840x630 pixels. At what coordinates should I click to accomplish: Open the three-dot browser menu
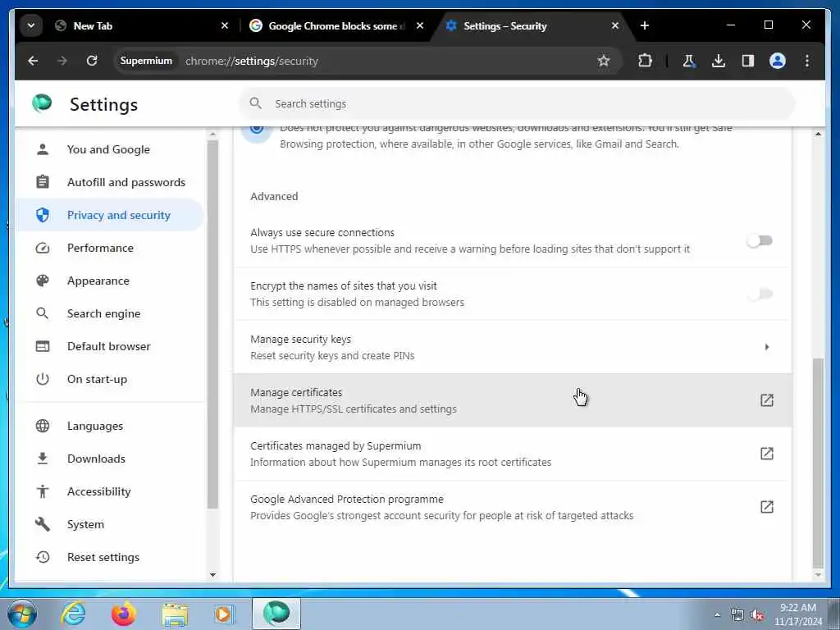[x=807, y=61]
